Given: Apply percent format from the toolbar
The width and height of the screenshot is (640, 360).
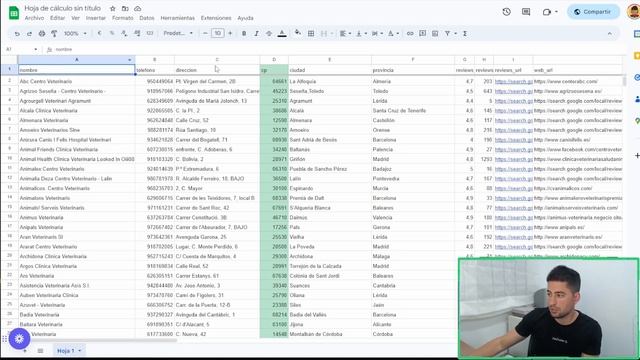Looking at the screenshot, I should pos(112,33).
